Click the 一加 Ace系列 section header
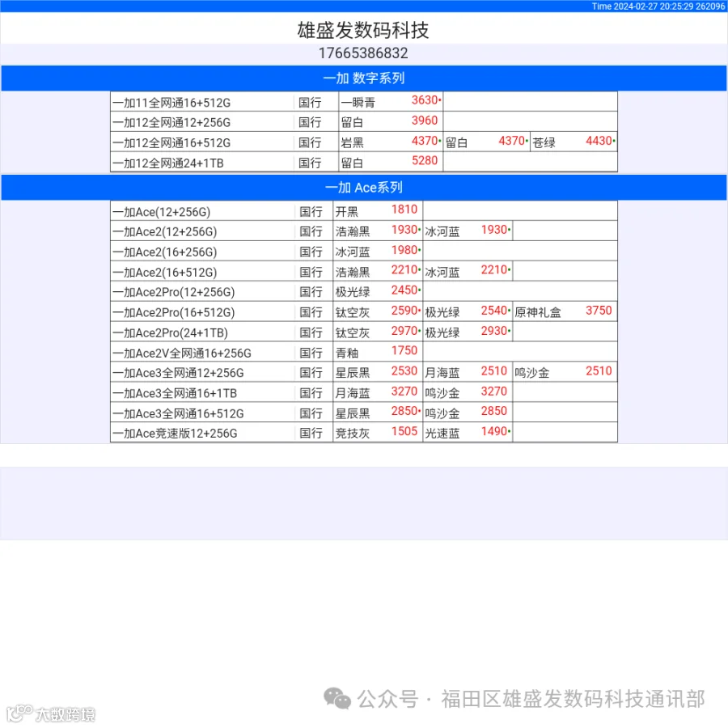 (x=364, y=188)
